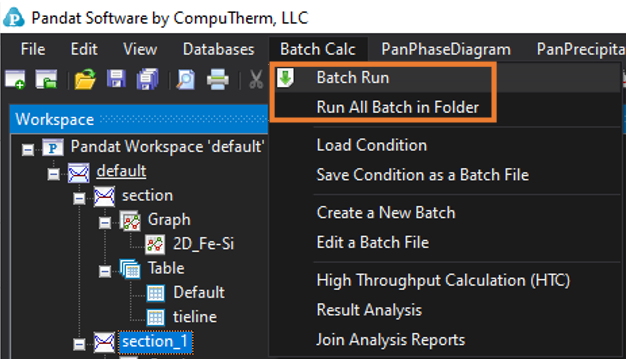
Task: Collapse the Pandat Workspace 'default' node
Action: click(28, 150)
